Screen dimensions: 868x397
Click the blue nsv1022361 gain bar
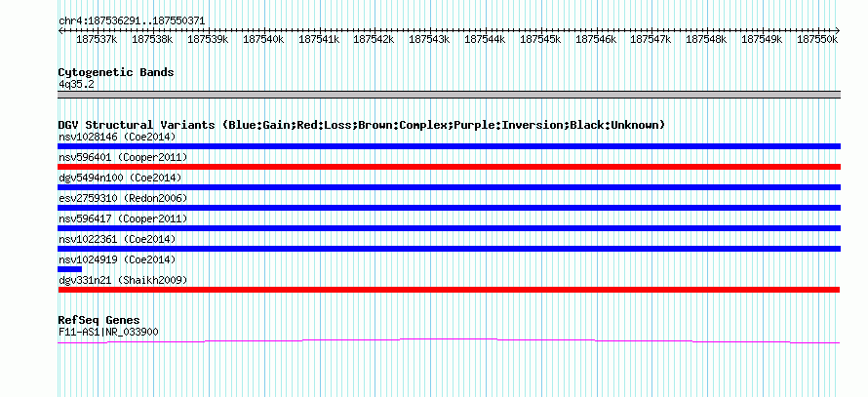click(449, 249)
